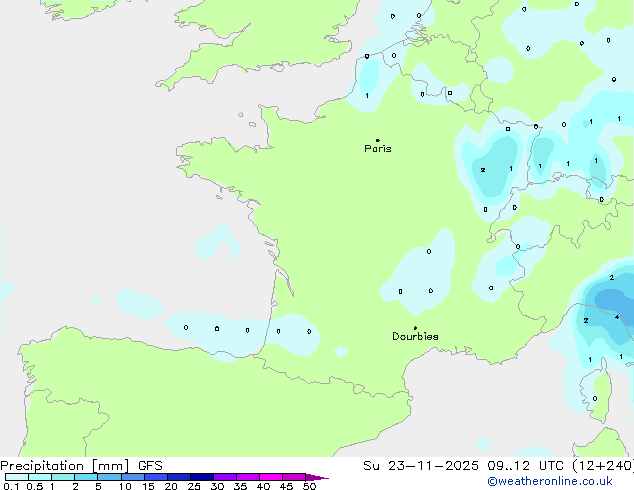The width and height of the screenshot is (634, 490).
Task: Click the weatheronline.co.uk copyright link
Action: click(x=550, y=481)
